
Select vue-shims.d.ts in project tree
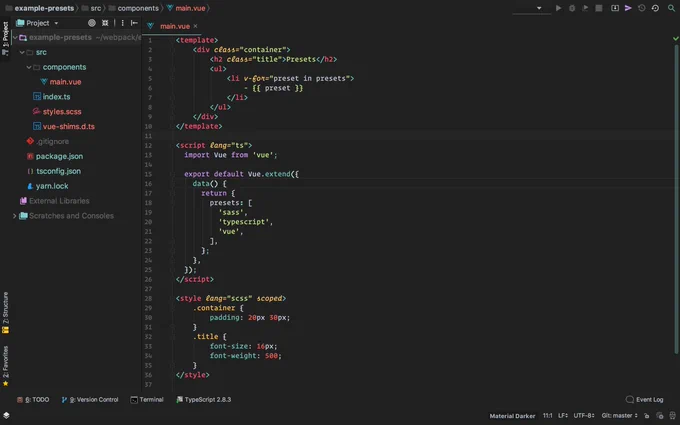pyautogui.click(x=69, y=127)
